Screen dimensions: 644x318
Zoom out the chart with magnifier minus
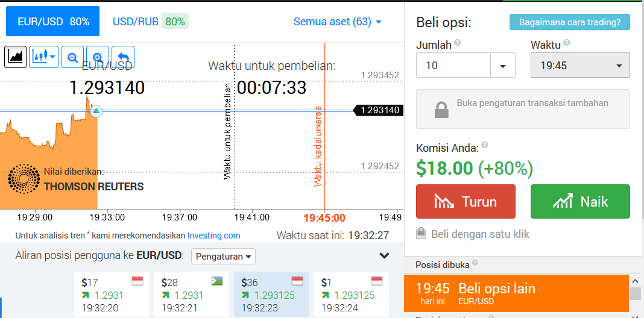coord(73,57)
